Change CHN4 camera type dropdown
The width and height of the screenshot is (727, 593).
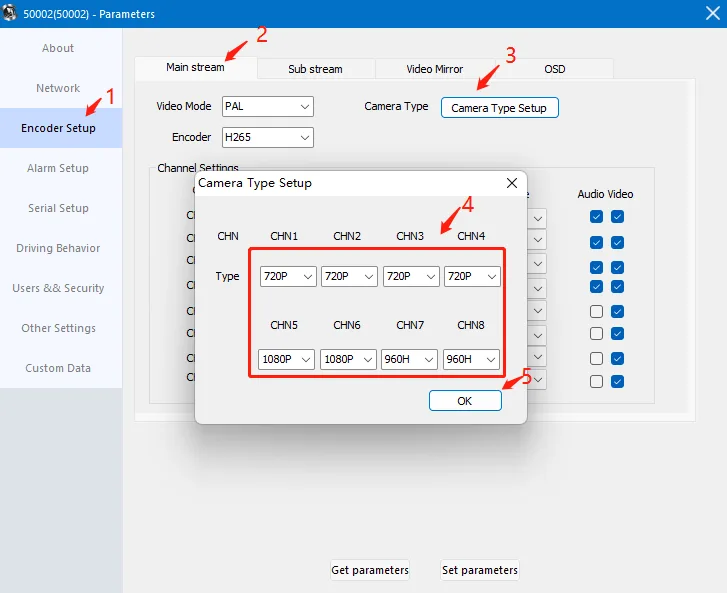point(472,276)
